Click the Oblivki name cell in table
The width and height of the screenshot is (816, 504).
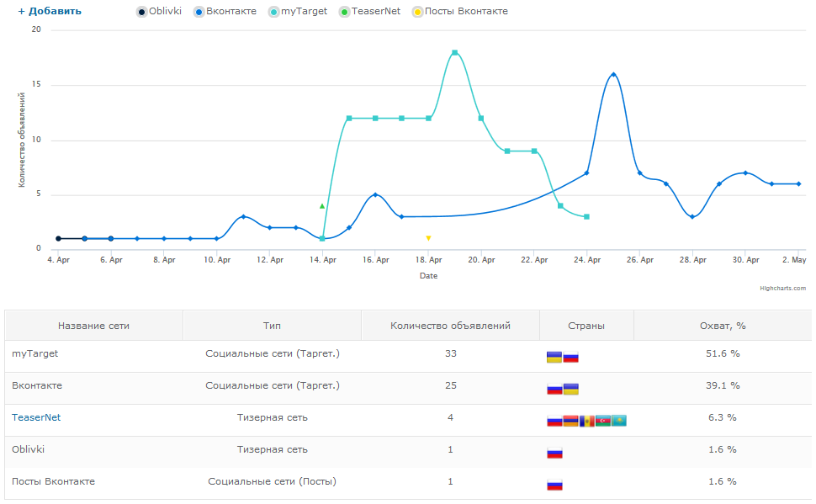point(28,449)
